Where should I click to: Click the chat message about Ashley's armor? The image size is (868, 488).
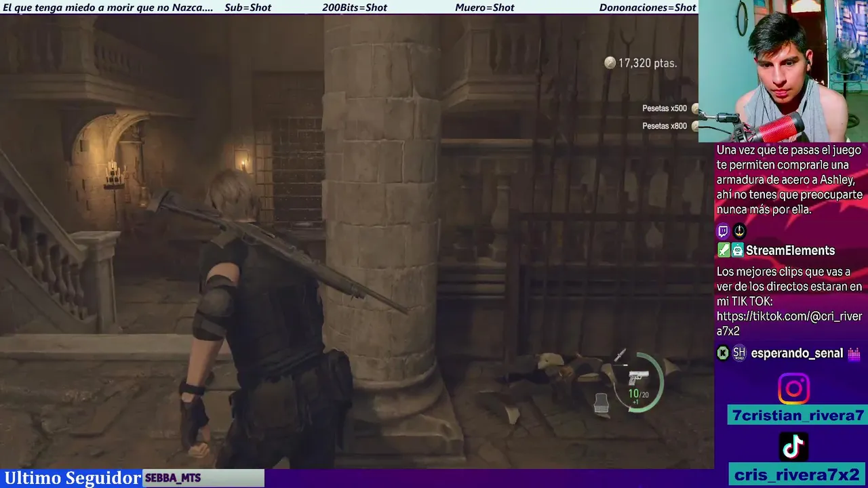click(789, 180)
